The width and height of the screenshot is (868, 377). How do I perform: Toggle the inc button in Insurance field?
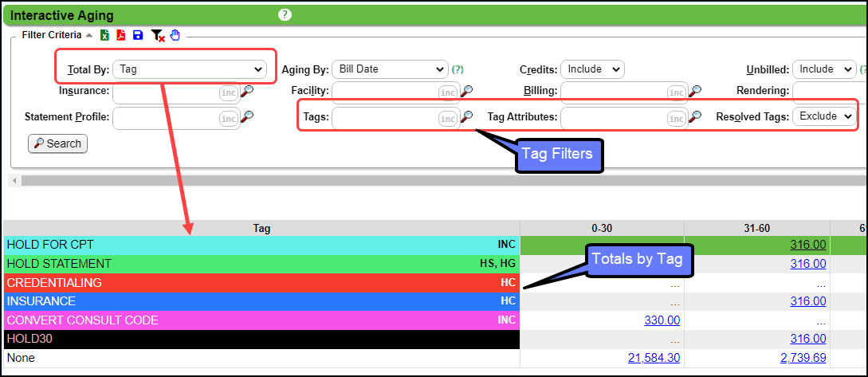pyautogui.click(x=228, y=92)
